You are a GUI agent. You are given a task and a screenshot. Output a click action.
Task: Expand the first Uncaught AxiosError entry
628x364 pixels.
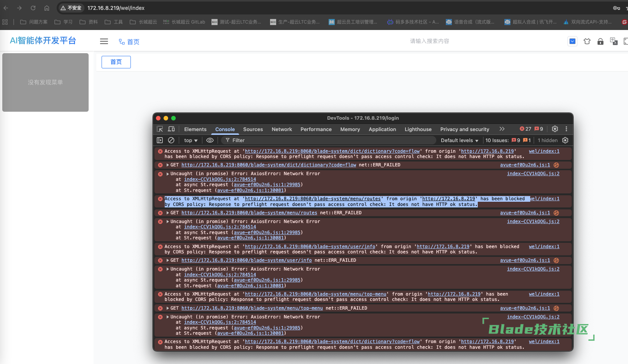[x=167, y=174]
